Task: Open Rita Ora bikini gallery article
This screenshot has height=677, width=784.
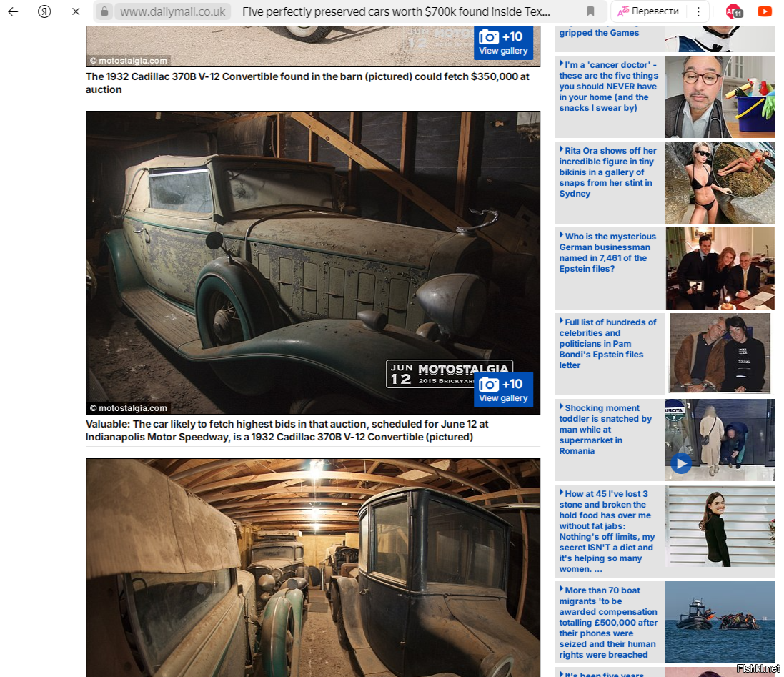Action: [607, 172]
